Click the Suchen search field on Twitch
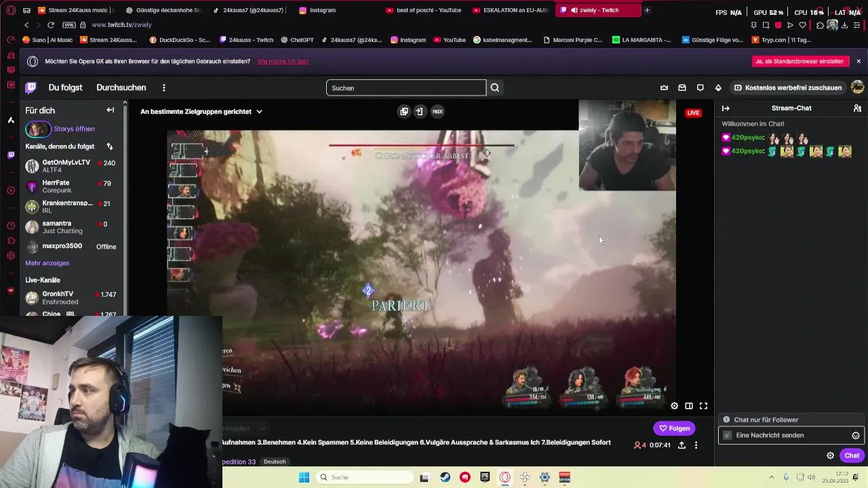Viewport: 868px width, 488px height. coord(406,87)
